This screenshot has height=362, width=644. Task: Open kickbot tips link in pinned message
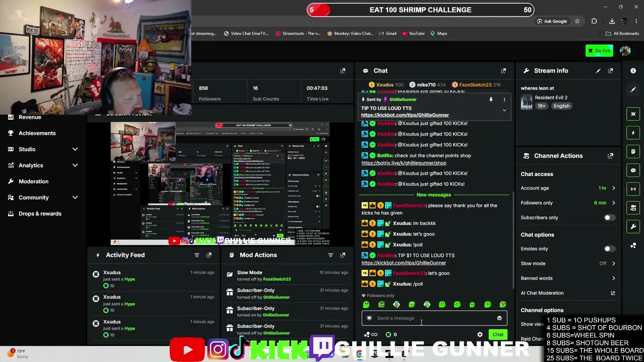tap(405, 115)
